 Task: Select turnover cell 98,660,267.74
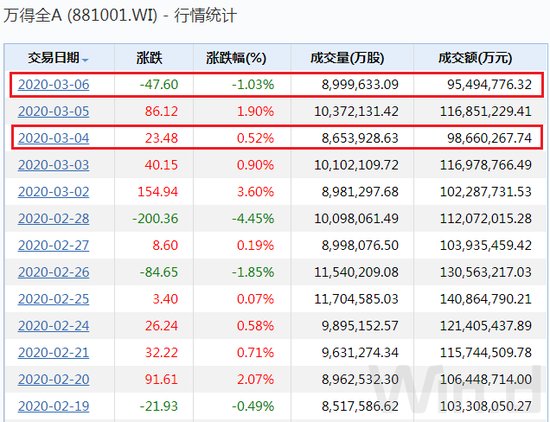489,138
